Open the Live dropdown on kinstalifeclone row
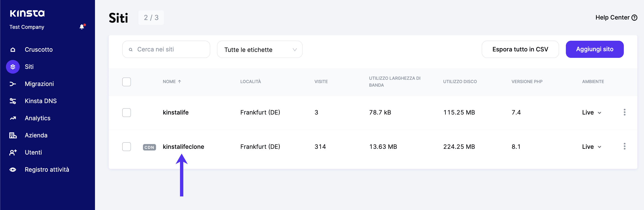644x210 pixels. [x=592, y=147]
